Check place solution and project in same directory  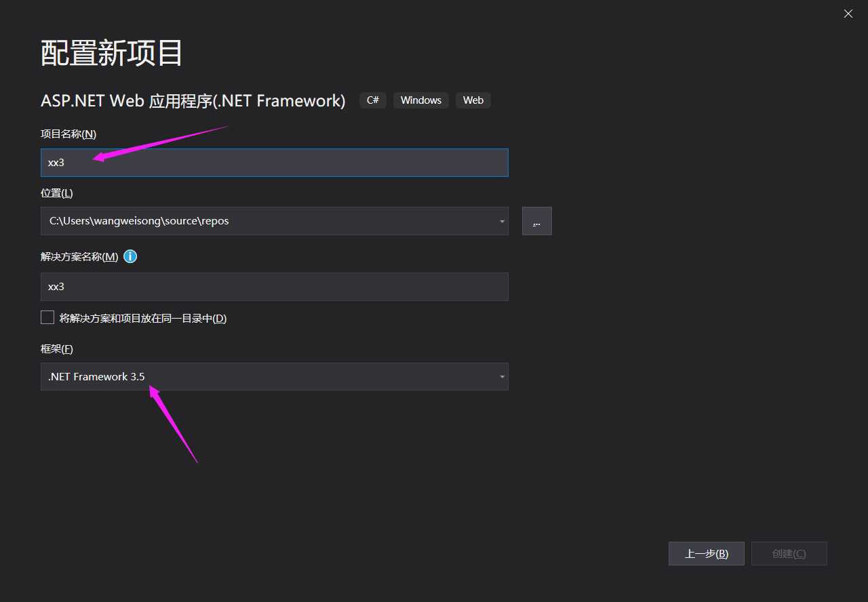47,317
